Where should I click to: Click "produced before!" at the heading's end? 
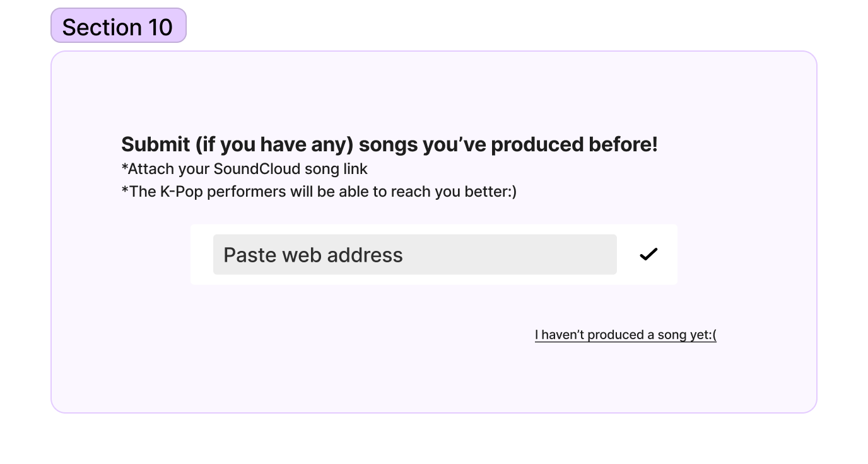[x=574, y=144]
